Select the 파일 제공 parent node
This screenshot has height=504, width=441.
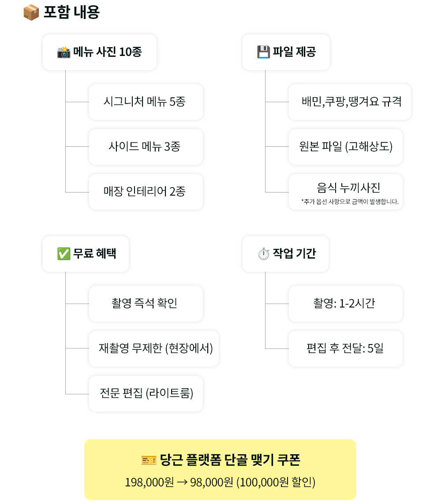[286, 52]
